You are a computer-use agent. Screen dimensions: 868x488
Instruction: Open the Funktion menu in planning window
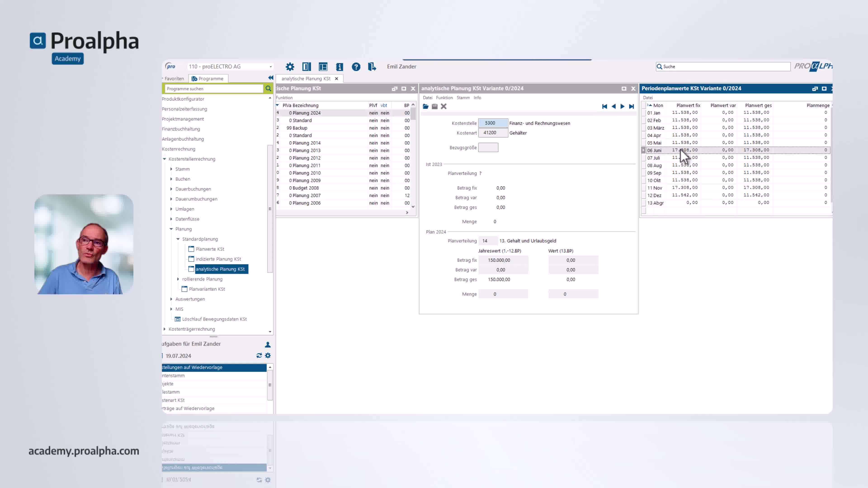coord(444,98)
